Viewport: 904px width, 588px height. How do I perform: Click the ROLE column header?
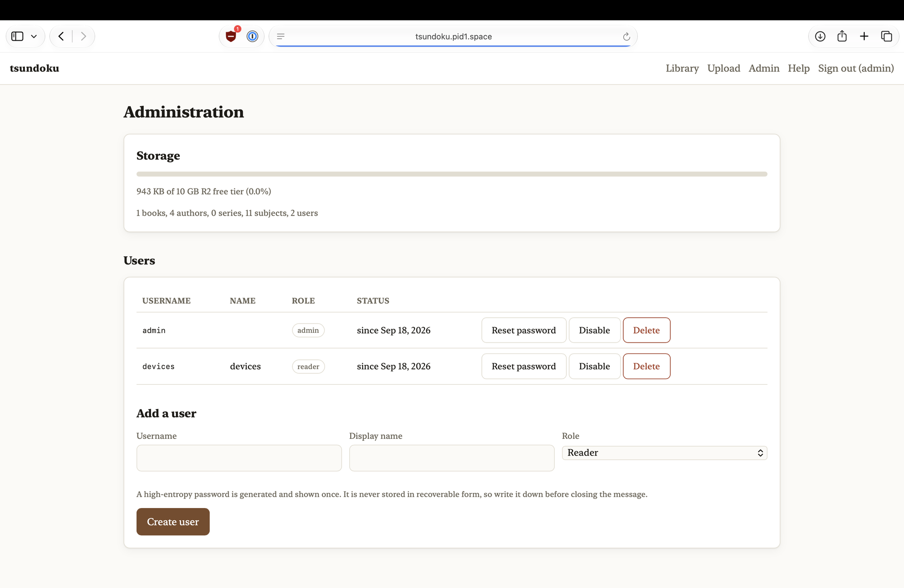pyautogui.click(x=303, y=301)
